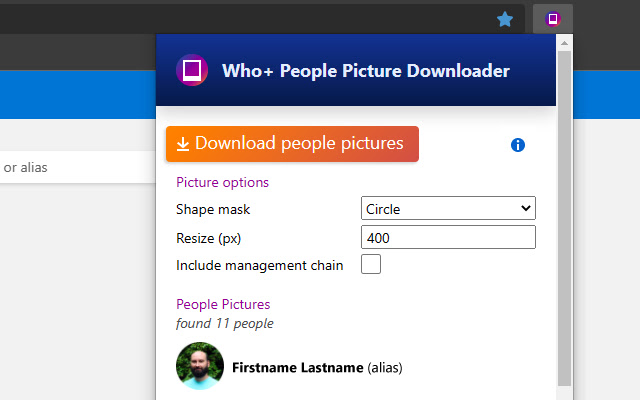Focus the Resize (px) input field

(x=448, y=237)
